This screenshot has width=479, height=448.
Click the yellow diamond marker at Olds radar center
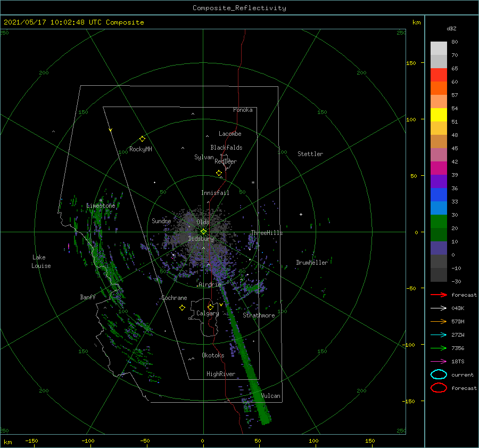203,232
